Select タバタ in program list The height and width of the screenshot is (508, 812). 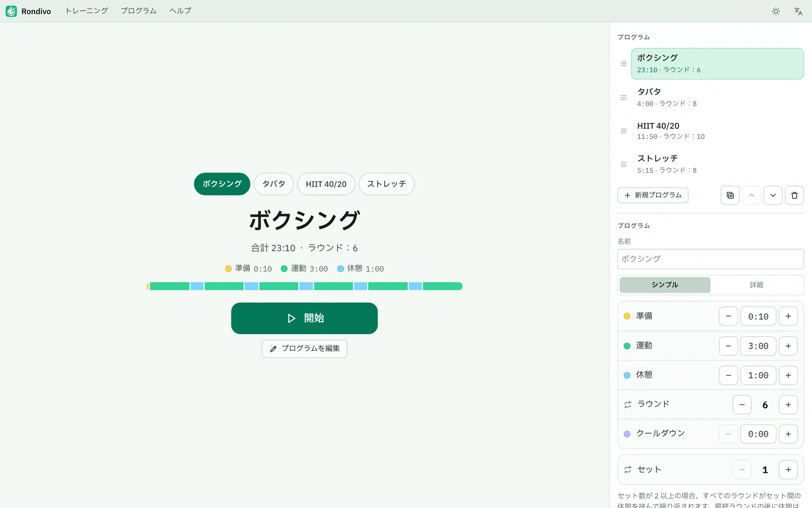tap(717, 98)
